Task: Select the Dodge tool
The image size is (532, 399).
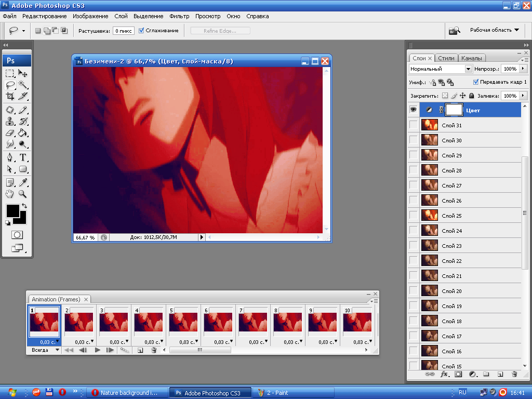Action: tap(23, 144)
